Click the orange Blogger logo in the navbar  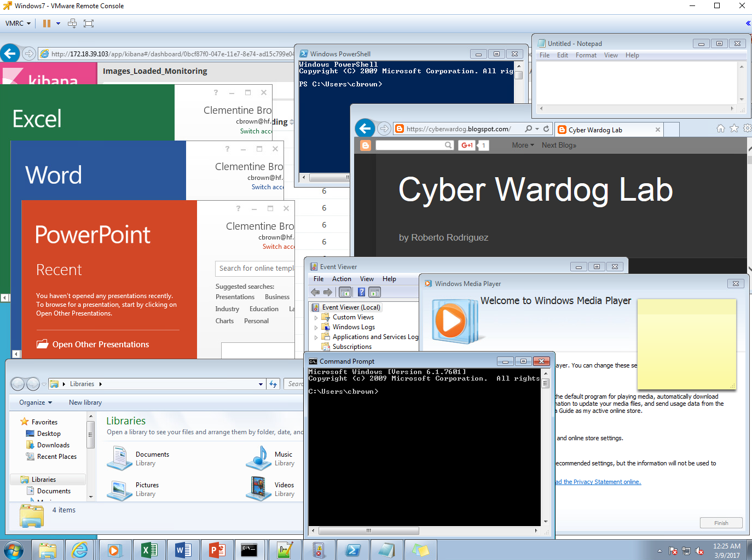click(366, 145)
